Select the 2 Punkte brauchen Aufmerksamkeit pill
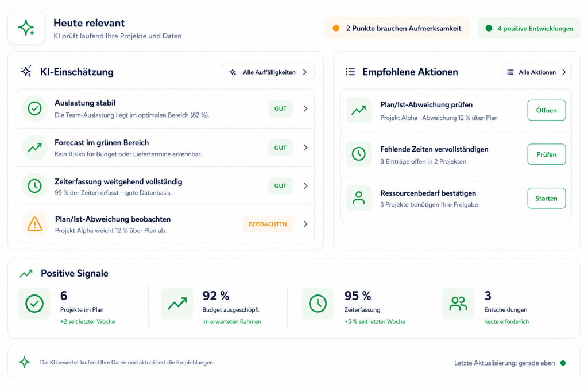The image size is (588, 392). (397, 28)
